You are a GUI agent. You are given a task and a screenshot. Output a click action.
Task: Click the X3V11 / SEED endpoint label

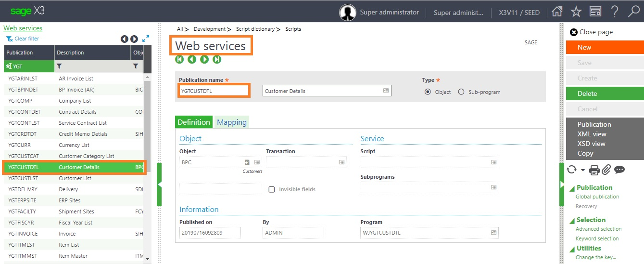518,13
